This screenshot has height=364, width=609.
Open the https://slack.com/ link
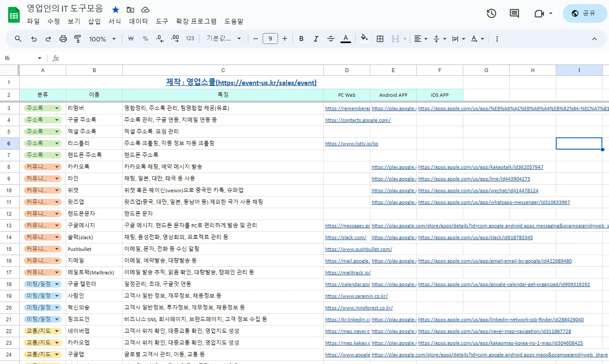(x=346, y=238)
